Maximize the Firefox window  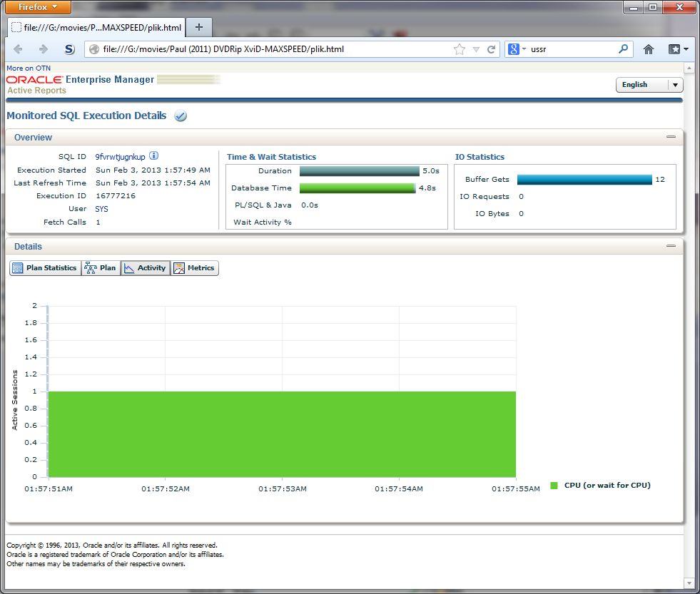pos(653,7)
